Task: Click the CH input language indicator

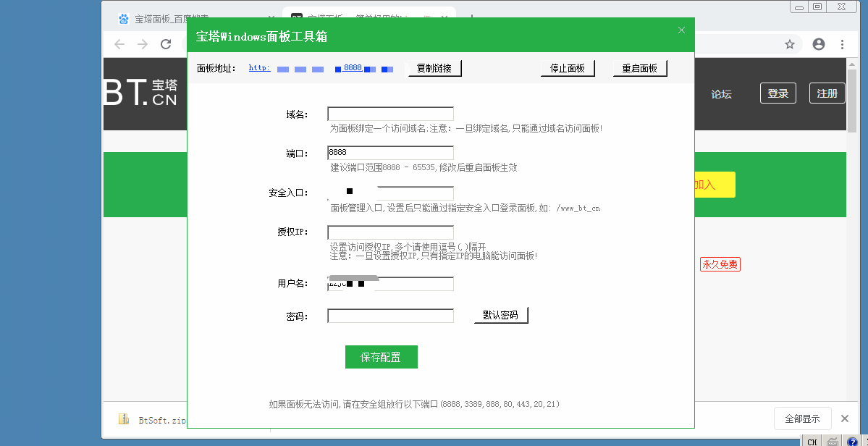Action: tap(812, 442)
